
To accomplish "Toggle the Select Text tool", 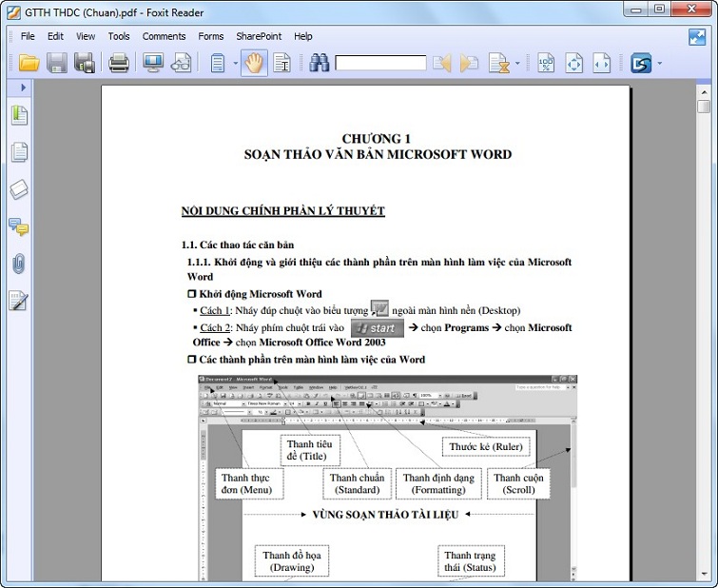I will click(281, 64).
